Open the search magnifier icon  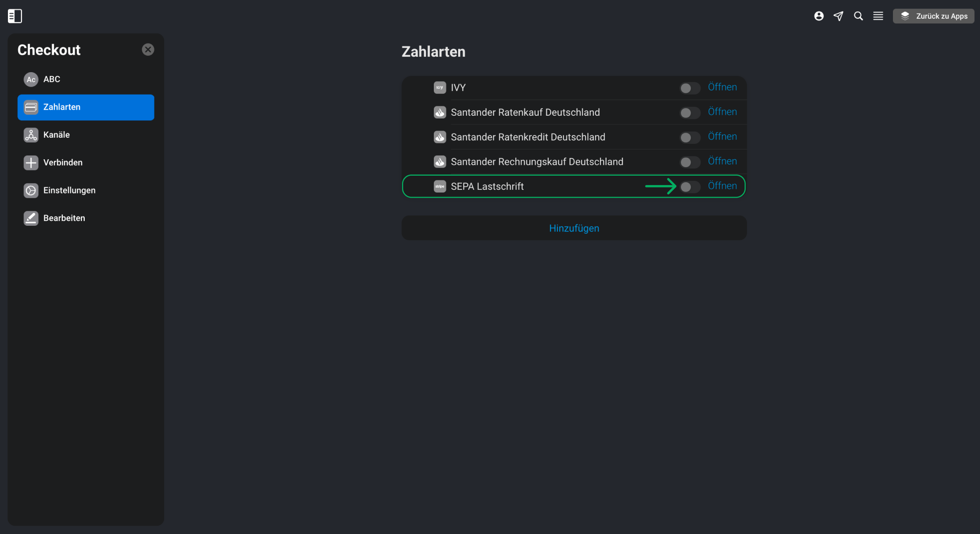point(858,16)
